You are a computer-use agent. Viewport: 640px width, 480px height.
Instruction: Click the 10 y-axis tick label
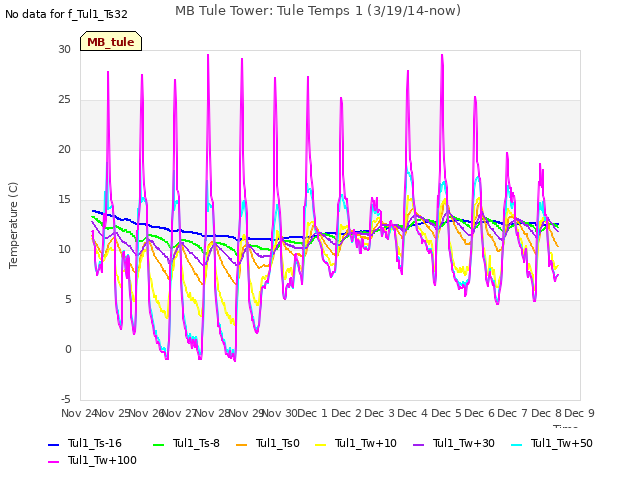[x=64, y=249]
